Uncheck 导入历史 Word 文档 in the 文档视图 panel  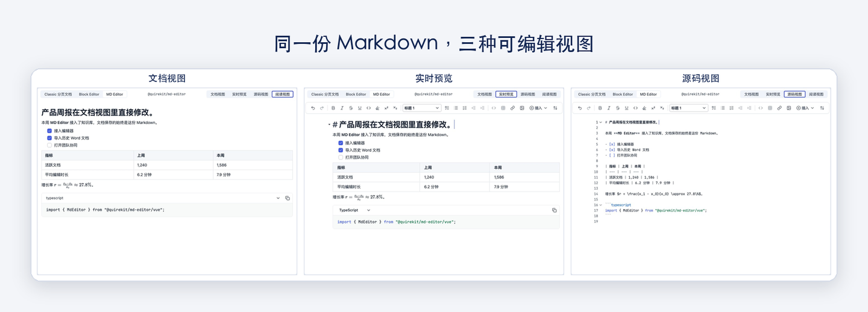coord(49,138)
